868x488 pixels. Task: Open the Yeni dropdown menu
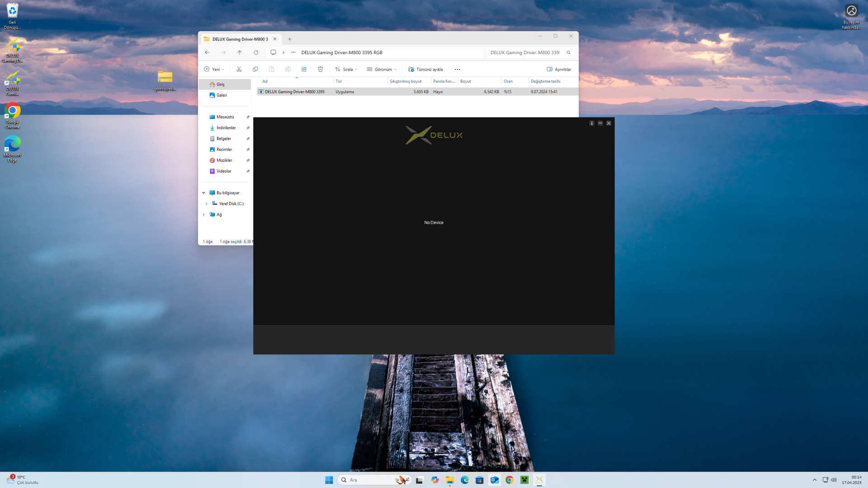(214, 69)
